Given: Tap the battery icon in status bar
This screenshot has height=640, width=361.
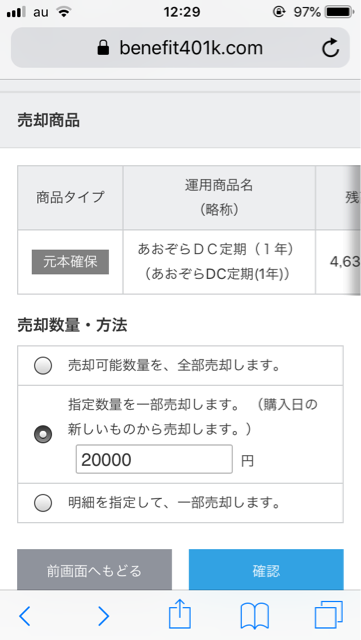Looking at the screenshot, I should [x=339, y=12].
